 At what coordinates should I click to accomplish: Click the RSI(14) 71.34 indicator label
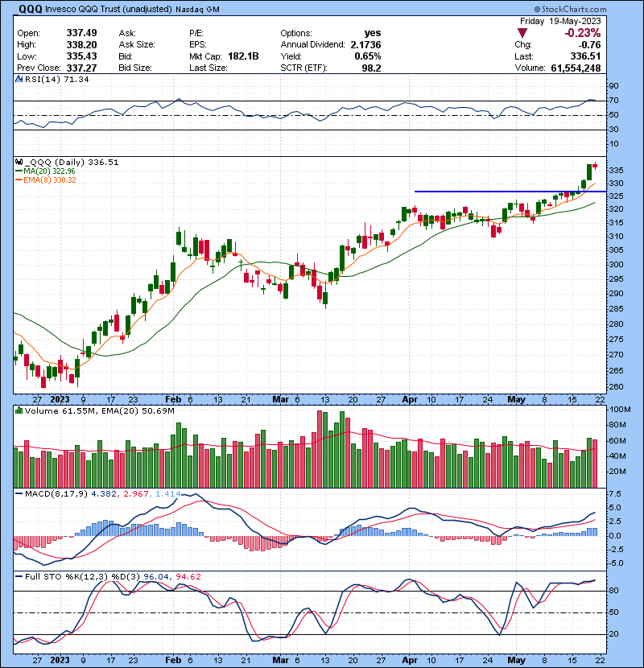tap(56, 79)
